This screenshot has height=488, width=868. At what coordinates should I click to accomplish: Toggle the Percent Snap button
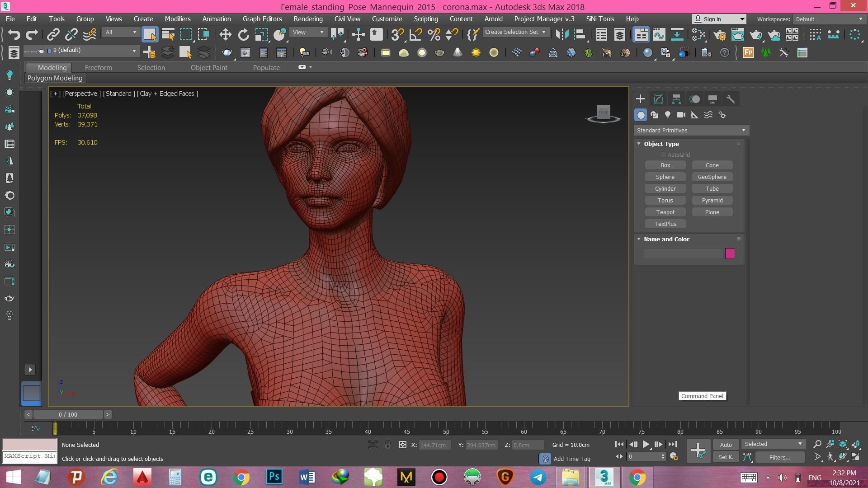[x=434, y=34]
